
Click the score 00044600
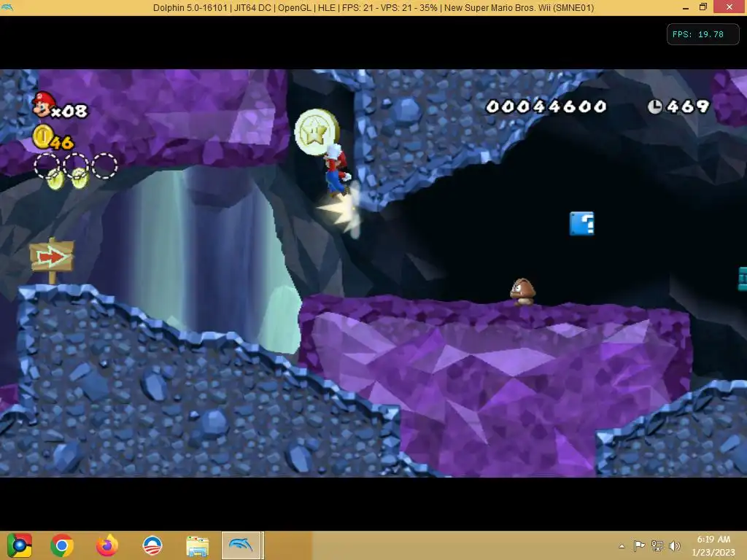coord(546,106)
